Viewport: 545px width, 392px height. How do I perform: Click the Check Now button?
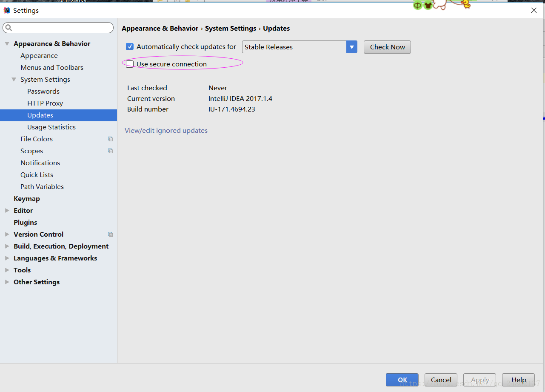click(387, 47)
